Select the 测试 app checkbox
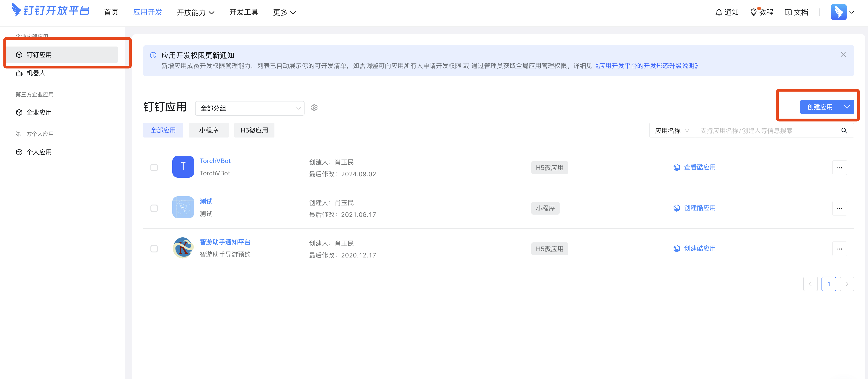The height and width of the screenshot is (379, 868). click(x=154, y=208)
